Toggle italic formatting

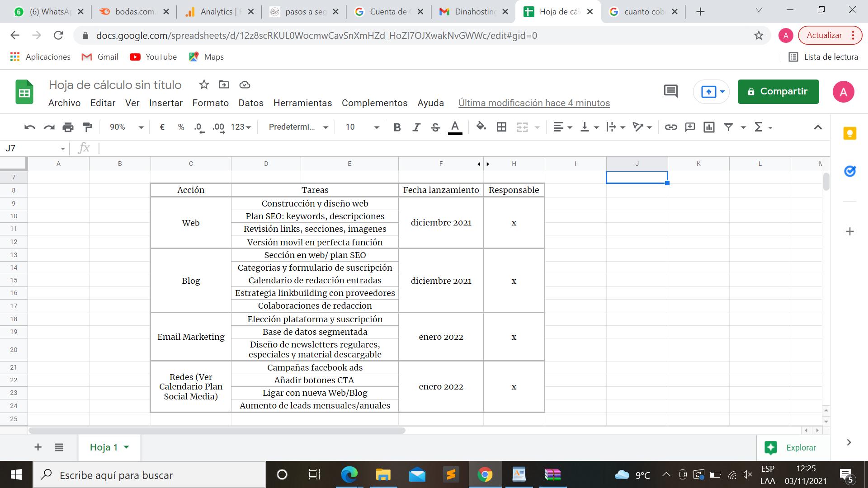pos(416,127)
